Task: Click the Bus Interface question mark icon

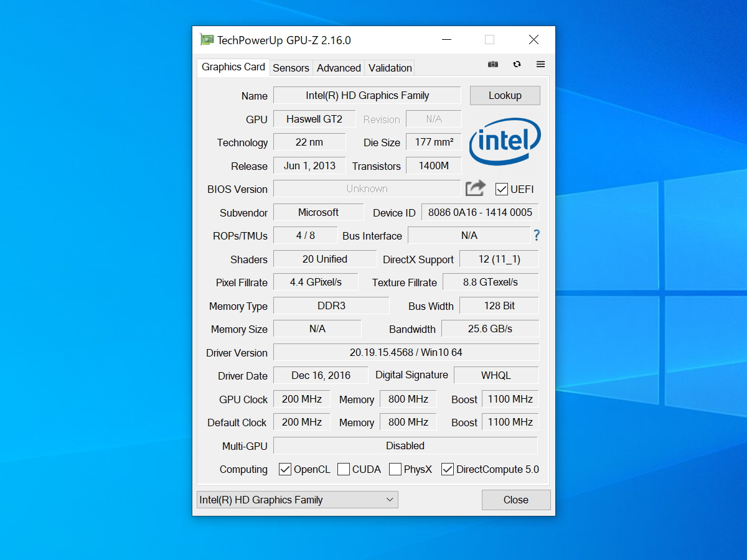Action: pyautogui.click(x=537, y=235)
